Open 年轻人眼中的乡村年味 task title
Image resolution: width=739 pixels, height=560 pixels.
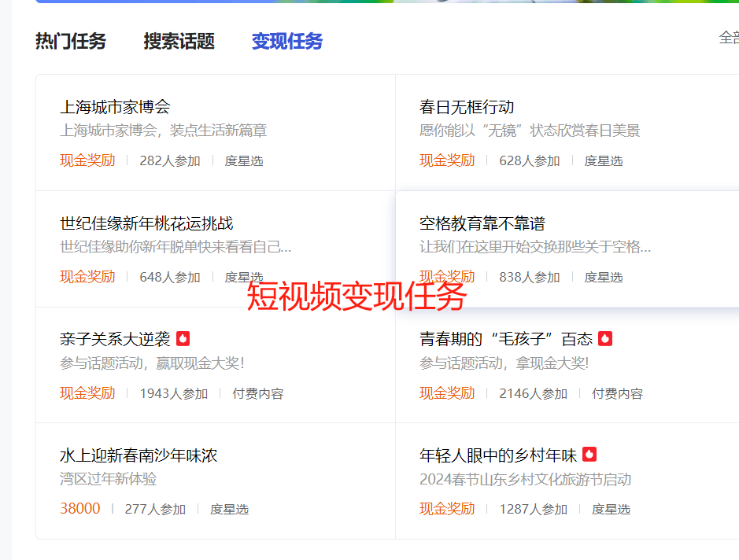(x=498, y=455)
